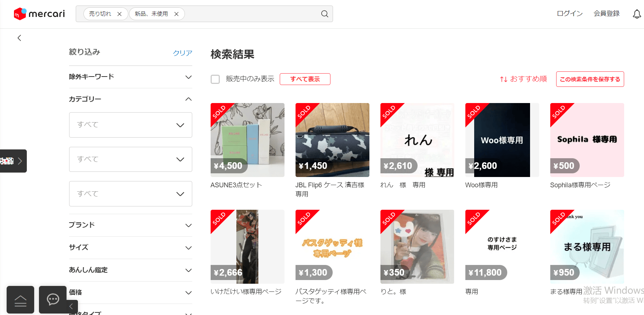Screen dimensions: 644x315
Task: Click the search magnifier icon
Action: click(x=325, y=14)
